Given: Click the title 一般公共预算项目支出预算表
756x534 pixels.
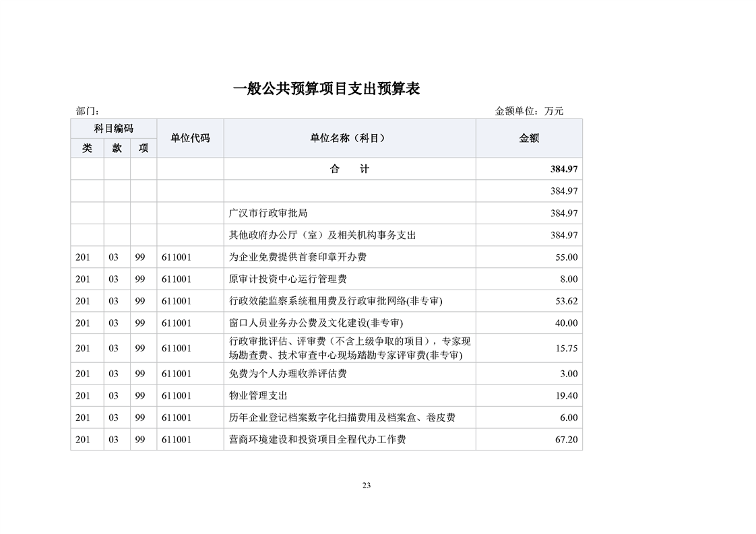Looking at the screenshot, I should 326,89.
